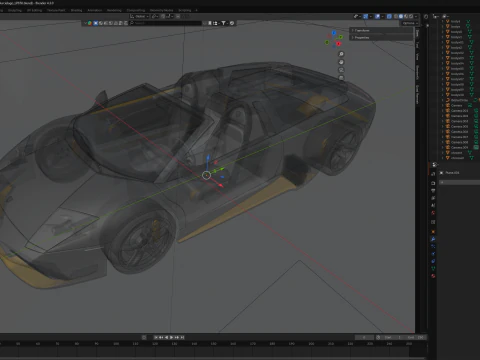Toggle X-ray view in viewport header
The image size is (480, 360).
pyautogui.click(x=389, y=16)
